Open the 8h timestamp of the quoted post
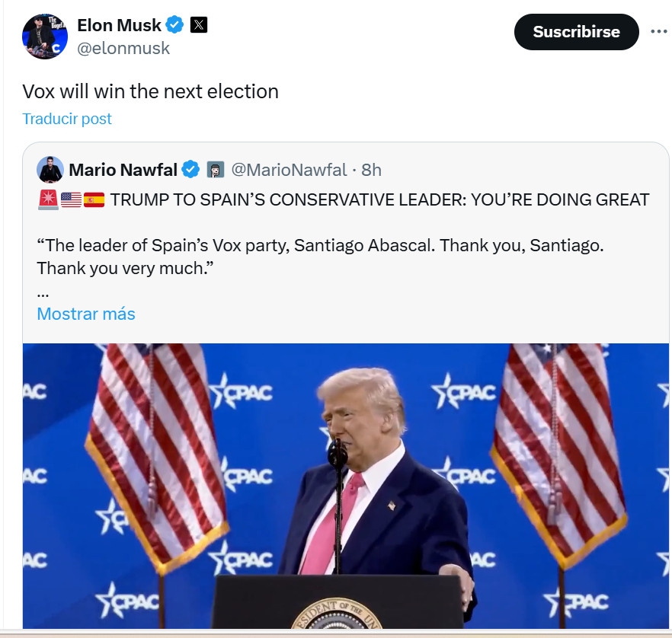Image resolution: width=672 pixels, height=638 pixels. [371, 169]
